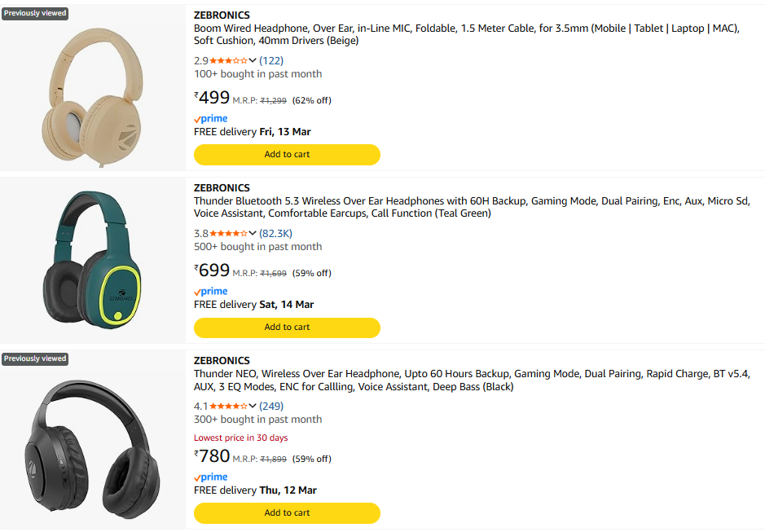Click the star rating icons of Boom headphone
The height and width of the screenshot is (532, 765).
(228, 60)
